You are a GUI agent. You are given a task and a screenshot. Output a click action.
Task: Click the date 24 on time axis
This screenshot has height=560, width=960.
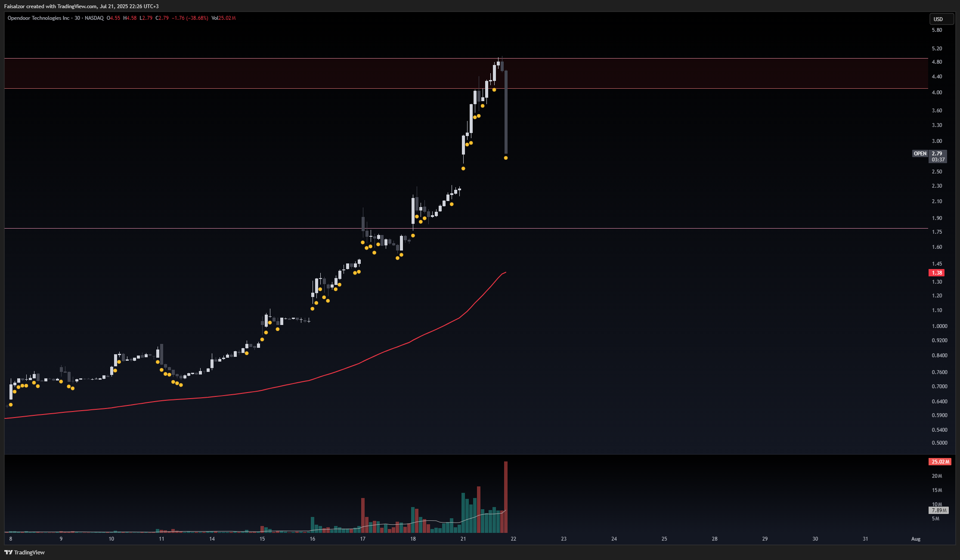(x=614, y=539)
